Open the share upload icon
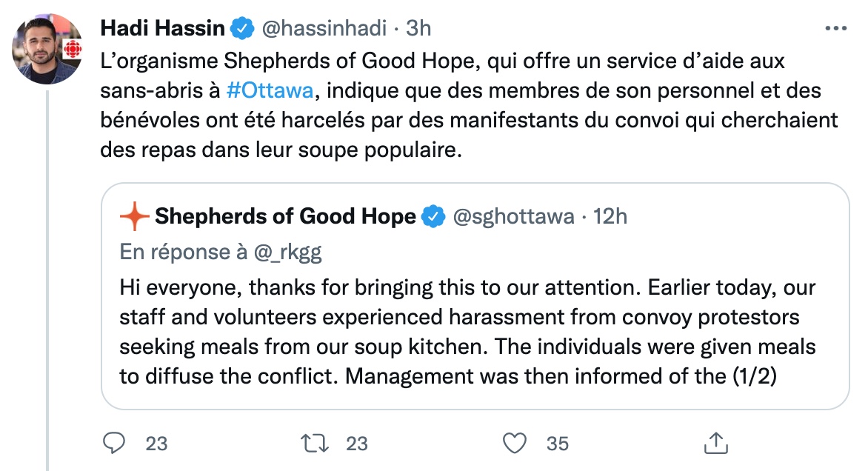Screen dimensions: 868x471 (x=715, y=443)
